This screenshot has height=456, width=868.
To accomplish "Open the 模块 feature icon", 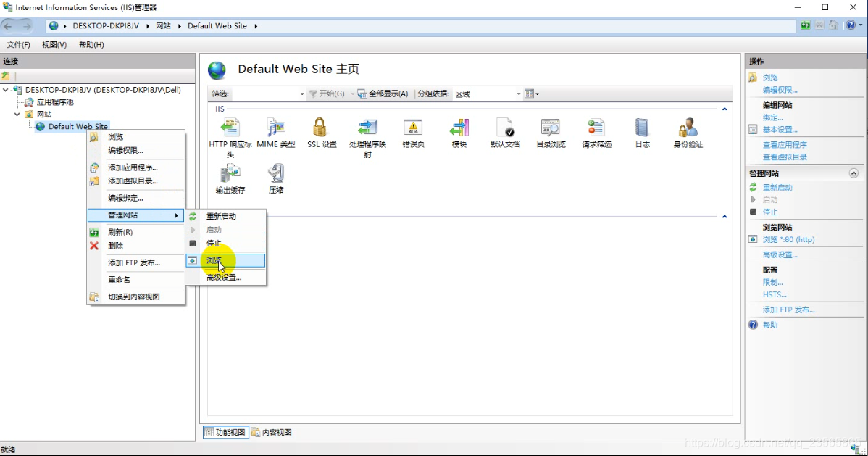I will 459,128.
